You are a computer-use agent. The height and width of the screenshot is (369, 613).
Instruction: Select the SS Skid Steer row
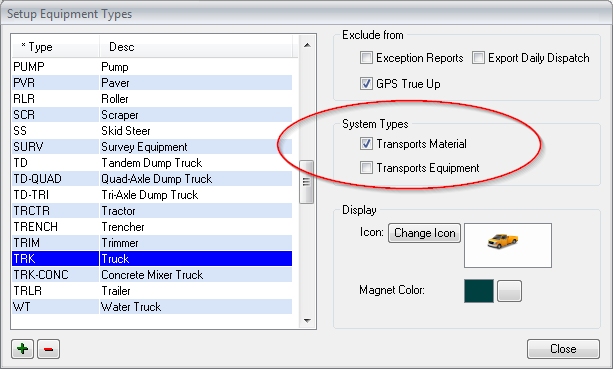point(152,131)
